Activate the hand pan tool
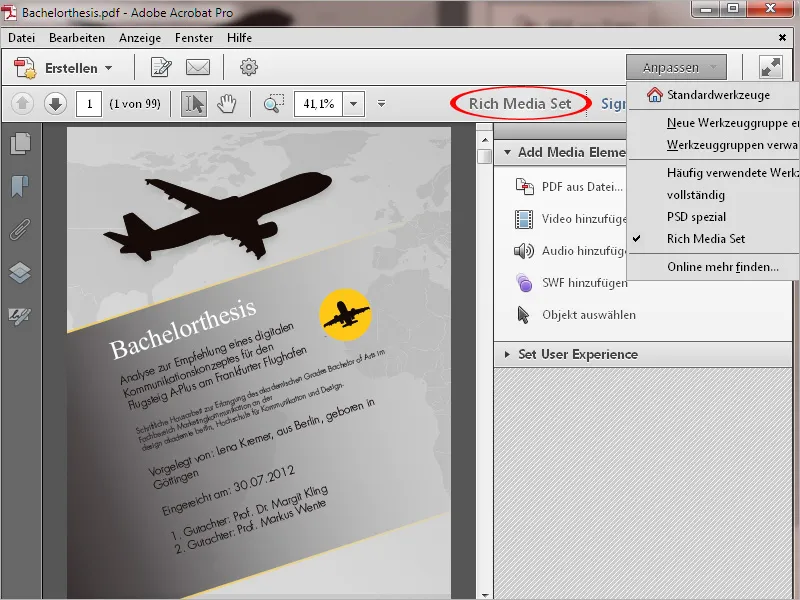This screenshot has height=600, width=800. point(227,104)
